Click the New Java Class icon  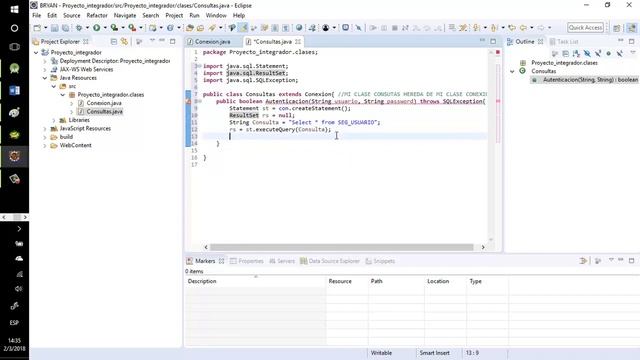coord(170,28)
